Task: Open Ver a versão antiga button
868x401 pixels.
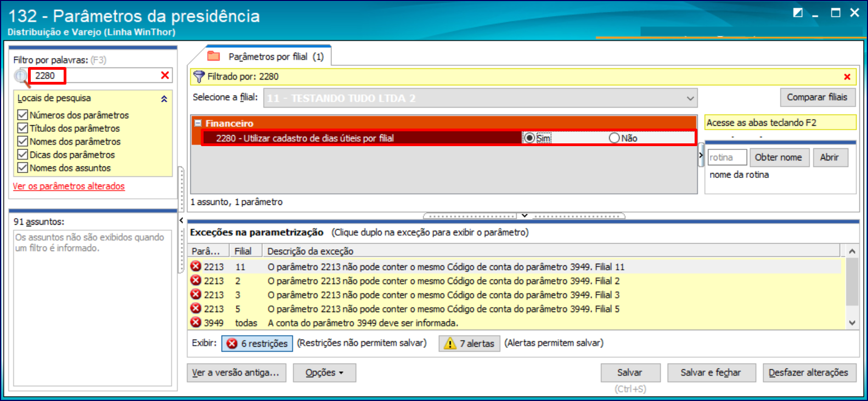Action: 235,372
